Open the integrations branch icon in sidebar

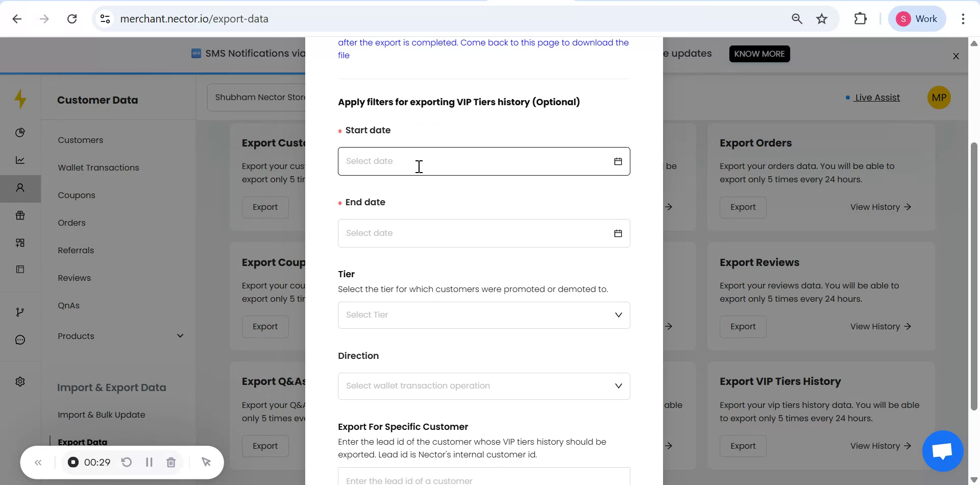coord(20,311)
